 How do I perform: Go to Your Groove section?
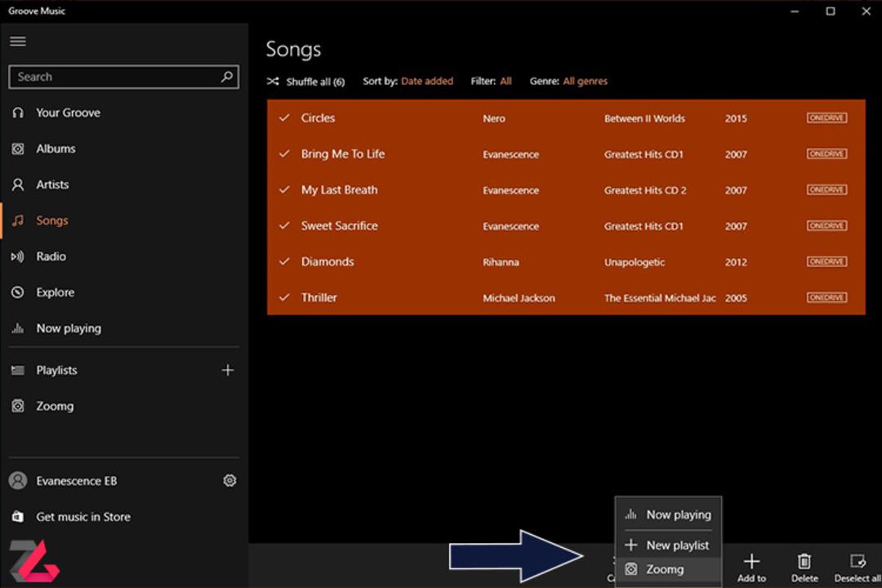tap(68, 113)
